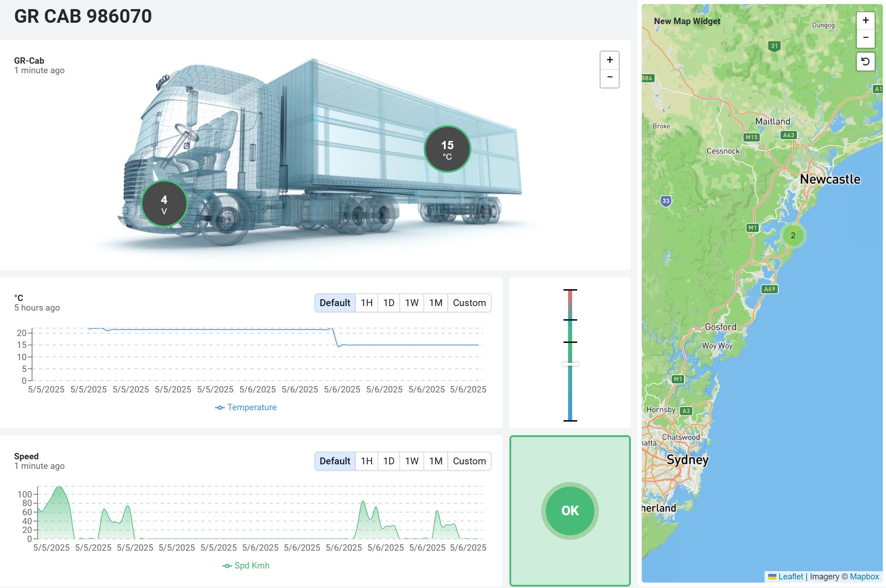
Task: Select 1D range on the °C chart
Action: 388,303
